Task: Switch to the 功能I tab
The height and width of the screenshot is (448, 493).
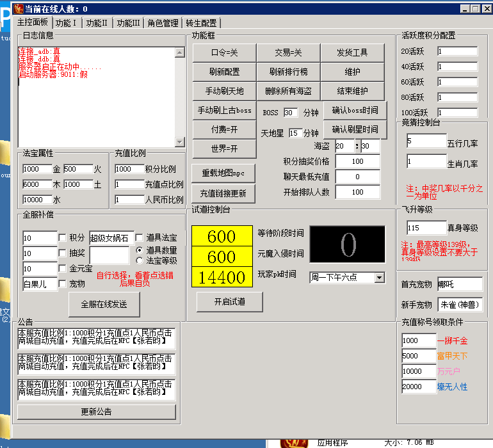Action: pos(66,23)
